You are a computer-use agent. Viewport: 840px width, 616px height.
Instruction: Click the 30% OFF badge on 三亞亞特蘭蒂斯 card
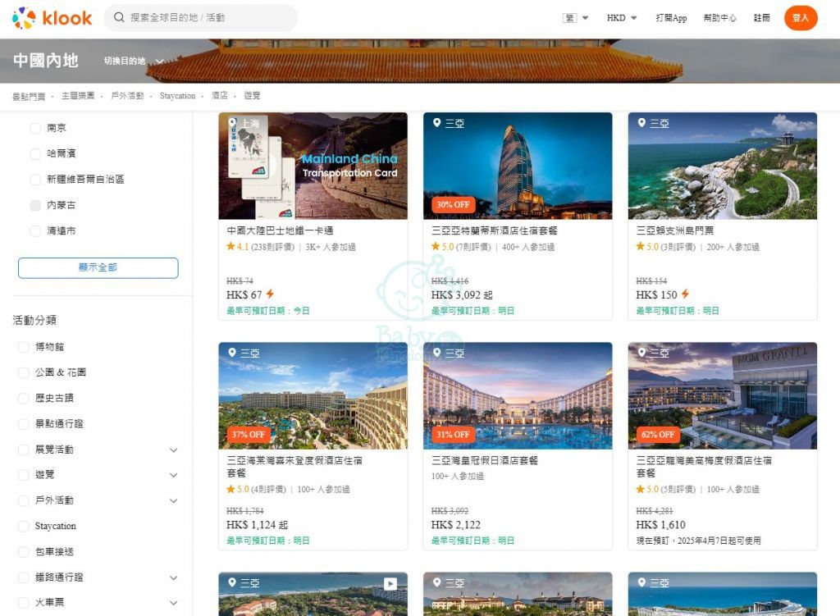click(453, 204)
